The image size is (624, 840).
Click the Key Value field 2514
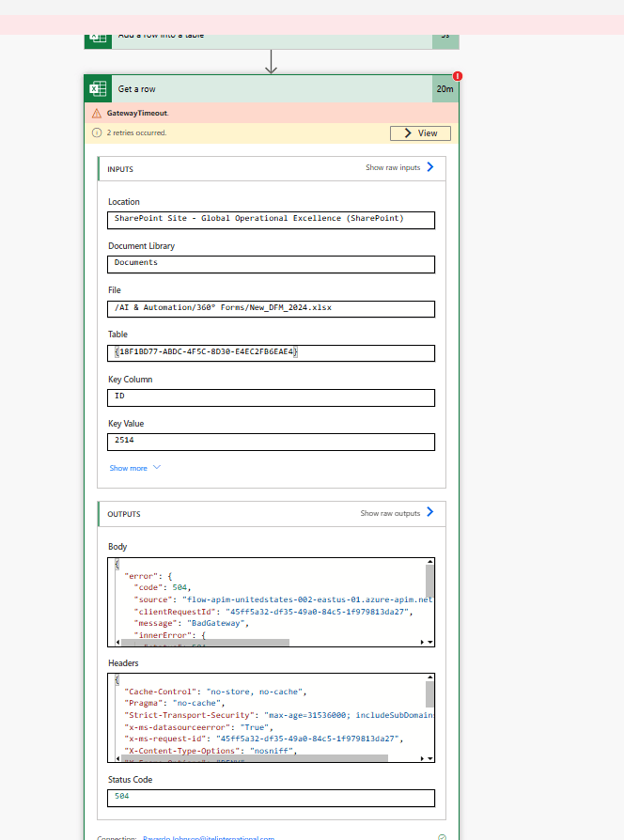[271, 442]
